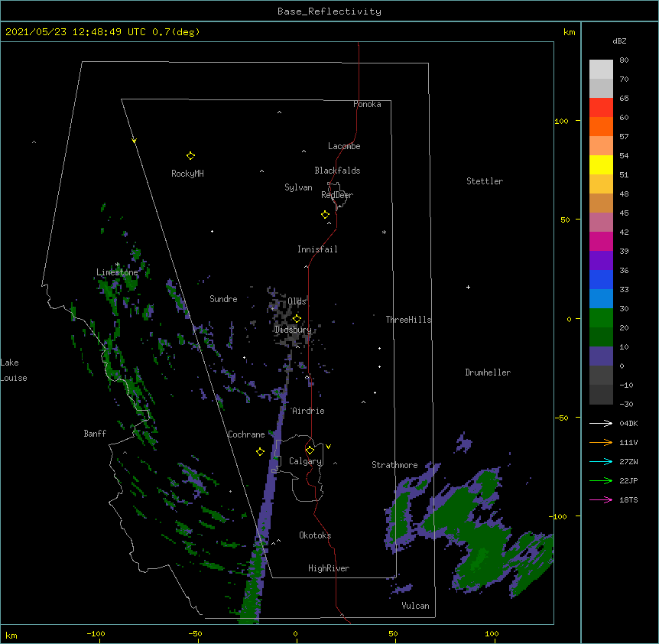Click the 50 tick on right vertical axis
Screen dimensions: 659x644
click(x=565, y=220)
